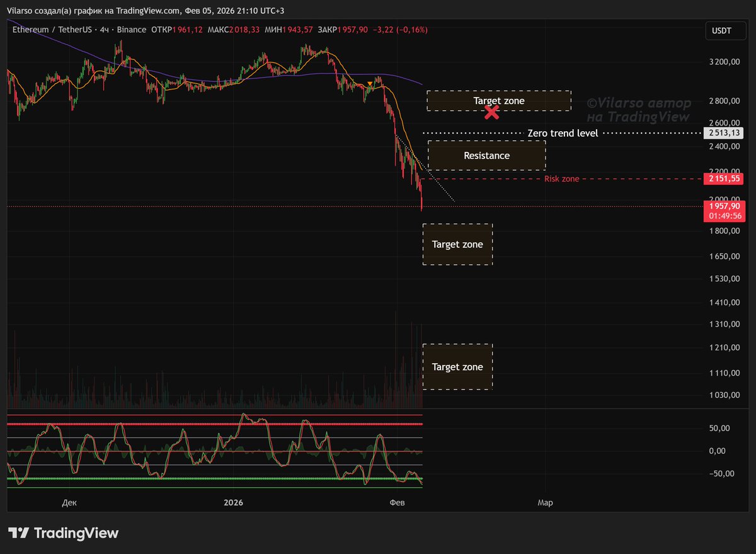This screenshot has width=756, height=554.
Task: Click the oscillator 0,00 scale label
Action: click(716, 451)
